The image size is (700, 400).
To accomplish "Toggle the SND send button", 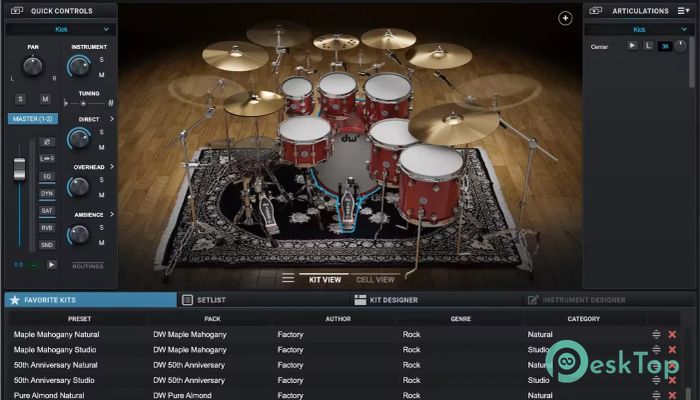I will click(x=47, y=245).
